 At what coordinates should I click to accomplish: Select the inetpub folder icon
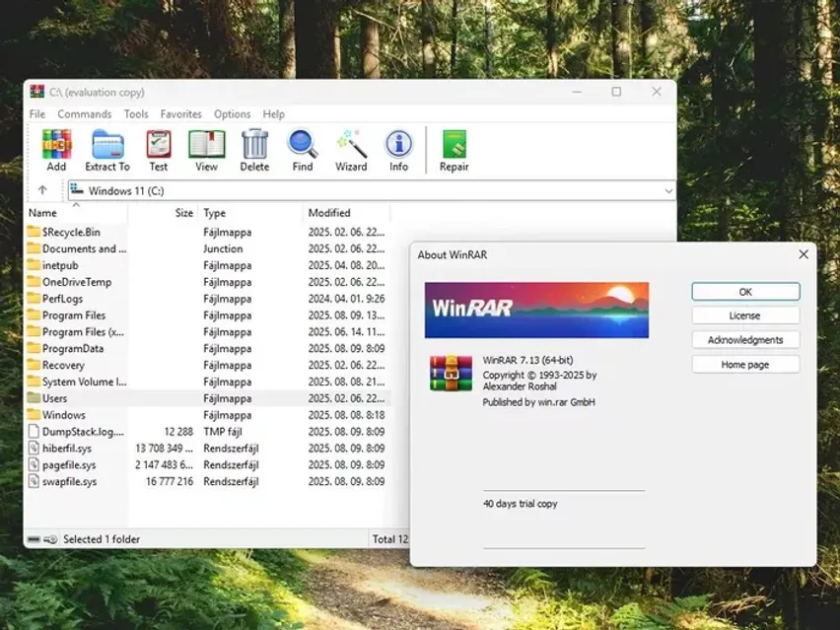pyautogui.click(x=34, y=264)
